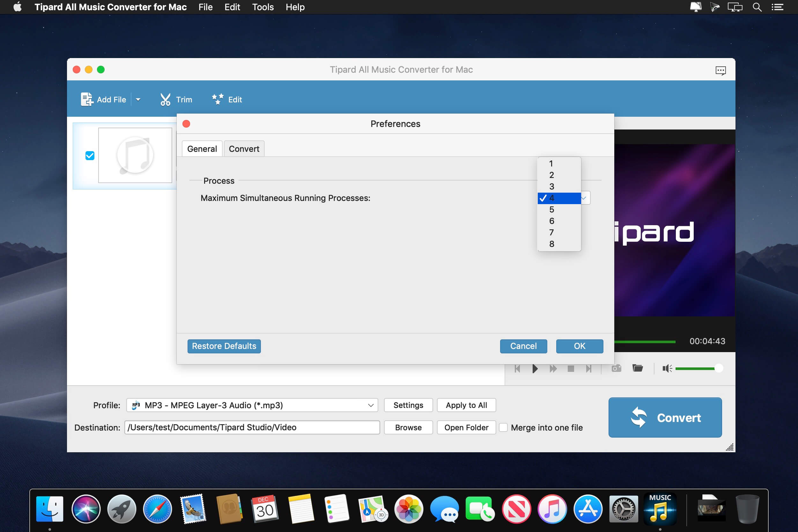Click the Trim scissors icon
Screen dimensions: 798x532
[165, 100]
